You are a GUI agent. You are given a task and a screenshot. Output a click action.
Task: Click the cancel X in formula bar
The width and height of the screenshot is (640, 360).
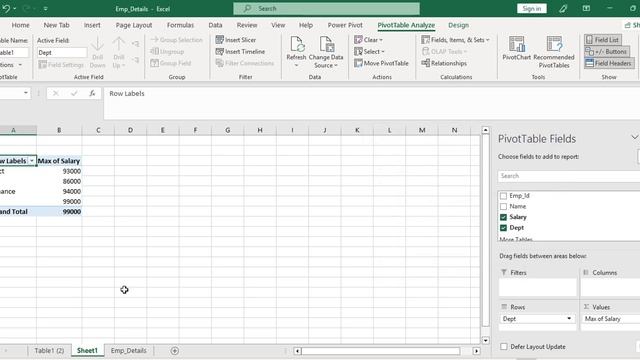pos(56,93)
